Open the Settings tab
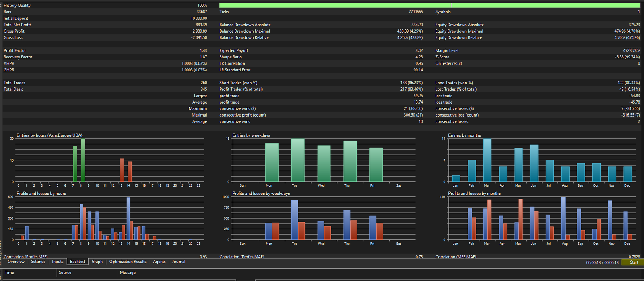 click(x=38, y=262)
